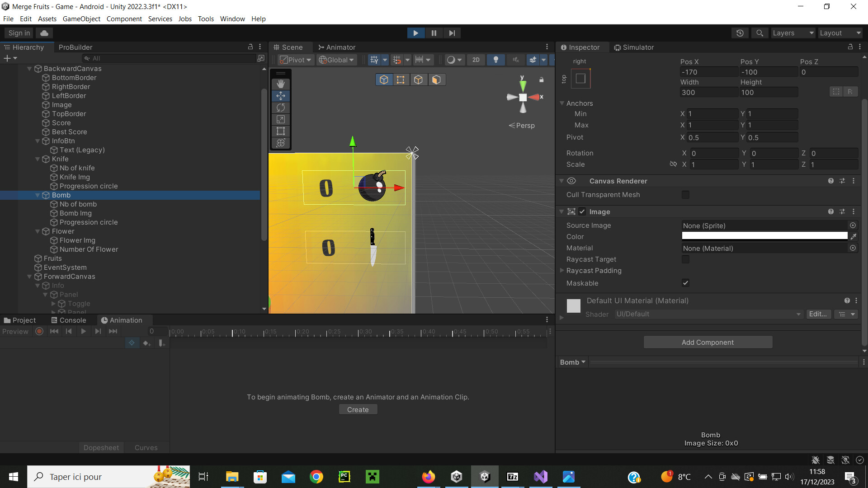Switch to the Simulator tab
868x488 pixels.
tap(633, 47)
